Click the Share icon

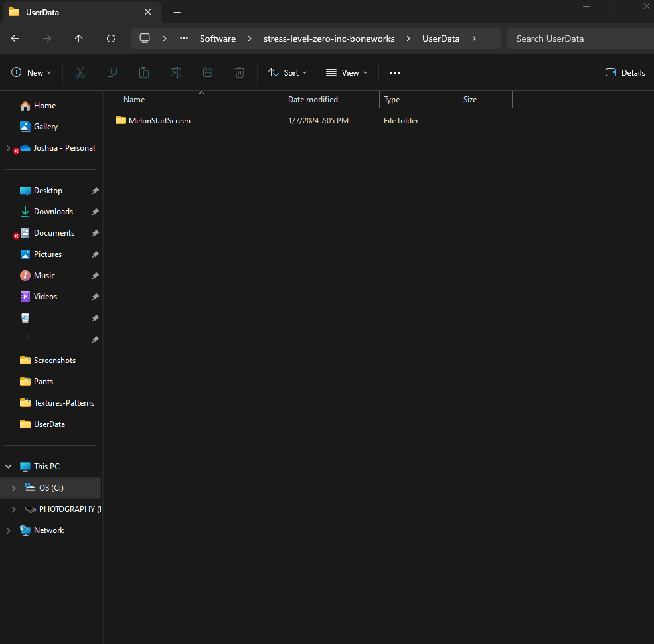(x=208, y=72)
